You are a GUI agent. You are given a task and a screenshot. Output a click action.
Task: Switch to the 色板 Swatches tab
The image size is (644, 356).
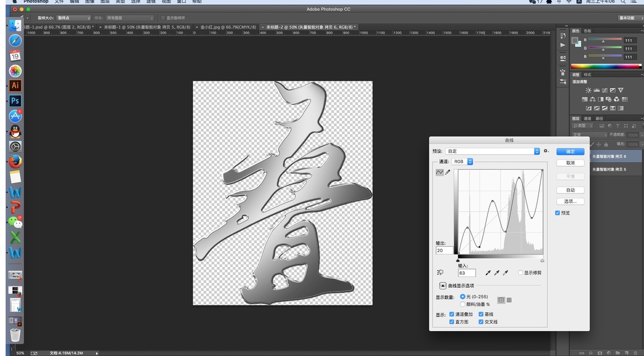point(588,31)
